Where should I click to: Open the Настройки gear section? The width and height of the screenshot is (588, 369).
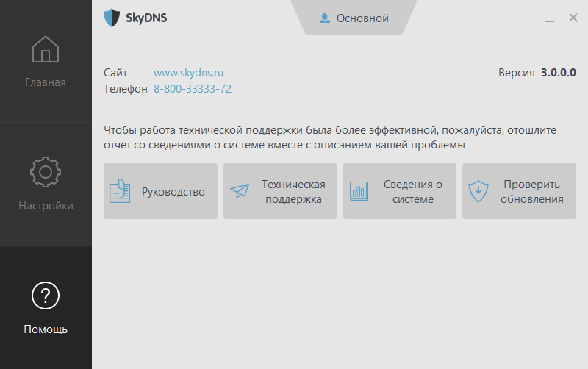click(x=46, y=184)
